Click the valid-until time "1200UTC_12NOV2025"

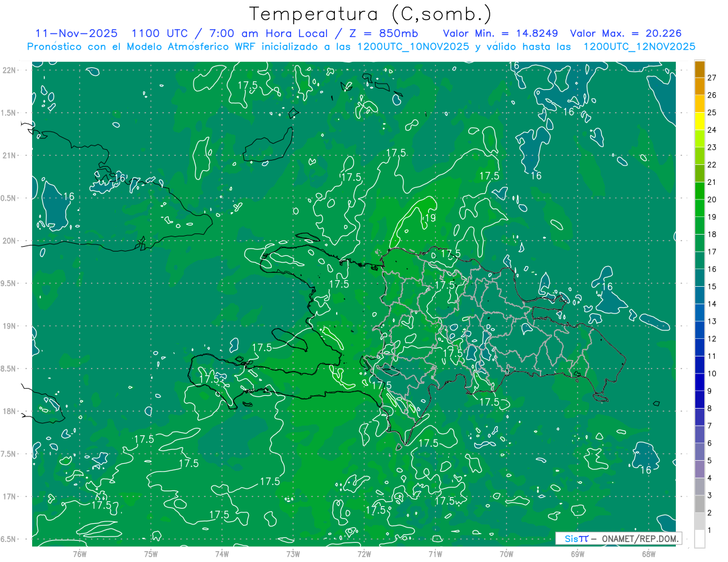click(x=639, y=47)
